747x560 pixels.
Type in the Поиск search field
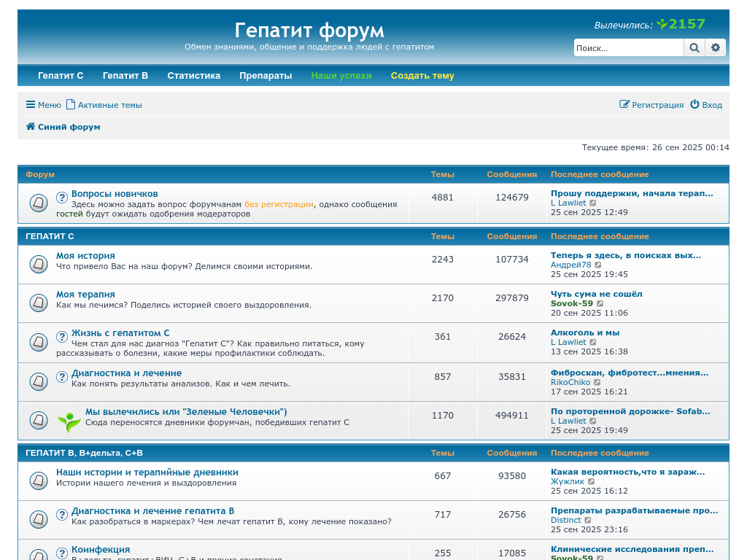[627, 48]
